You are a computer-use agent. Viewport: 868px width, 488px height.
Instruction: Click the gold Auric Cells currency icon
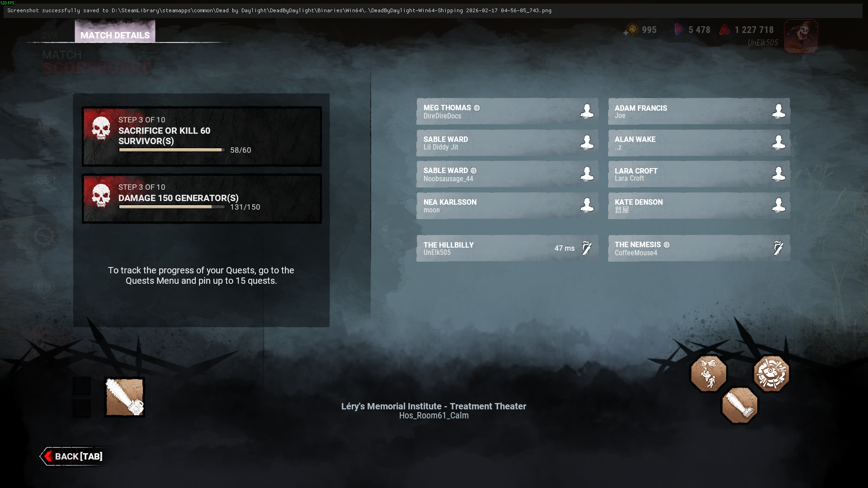[632, 30]
